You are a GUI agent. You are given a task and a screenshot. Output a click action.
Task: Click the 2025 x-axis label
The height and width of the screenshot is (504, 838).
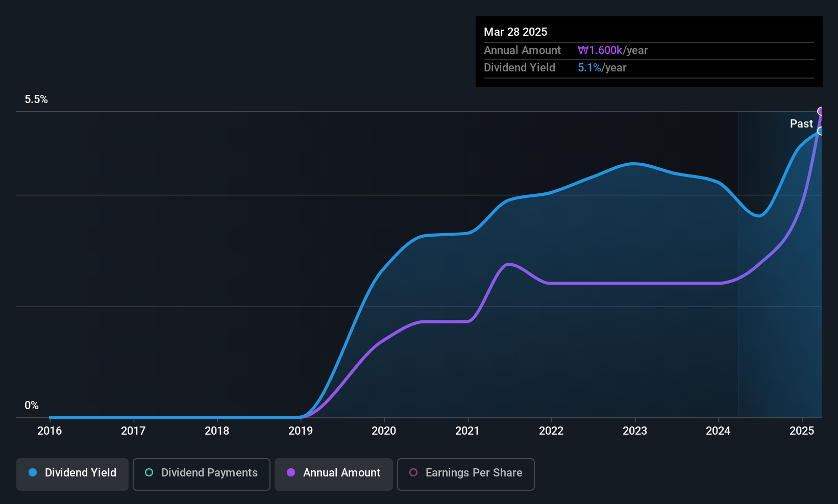tap(802, 431)
